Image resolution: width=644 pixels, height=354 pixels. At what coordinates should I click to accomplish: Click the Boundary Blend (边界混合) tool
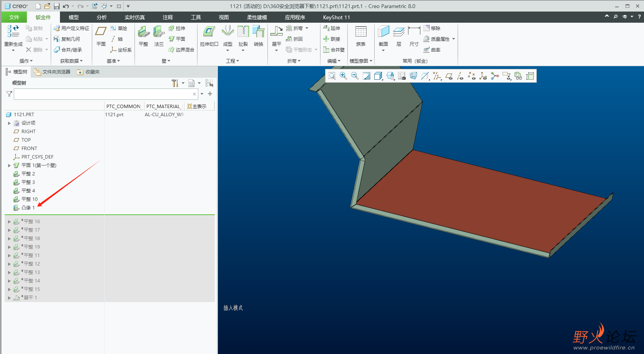[181, 50]
